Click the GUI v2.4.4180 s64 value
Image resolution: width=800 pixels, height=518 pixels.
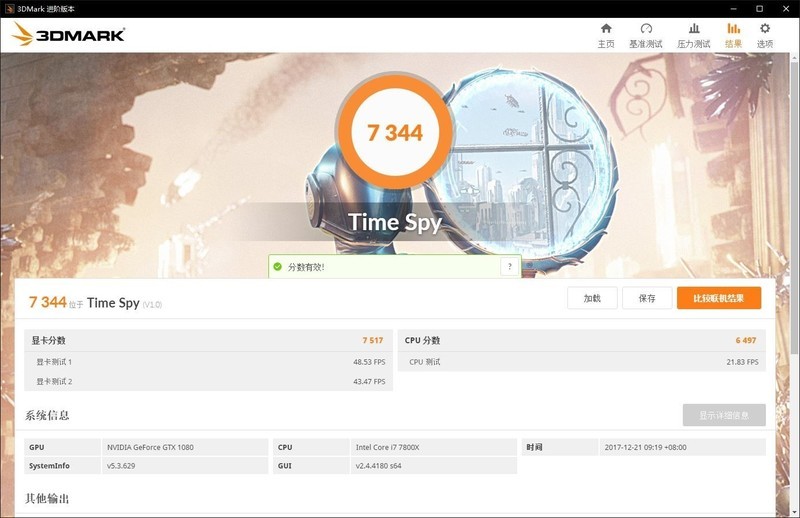379,465
